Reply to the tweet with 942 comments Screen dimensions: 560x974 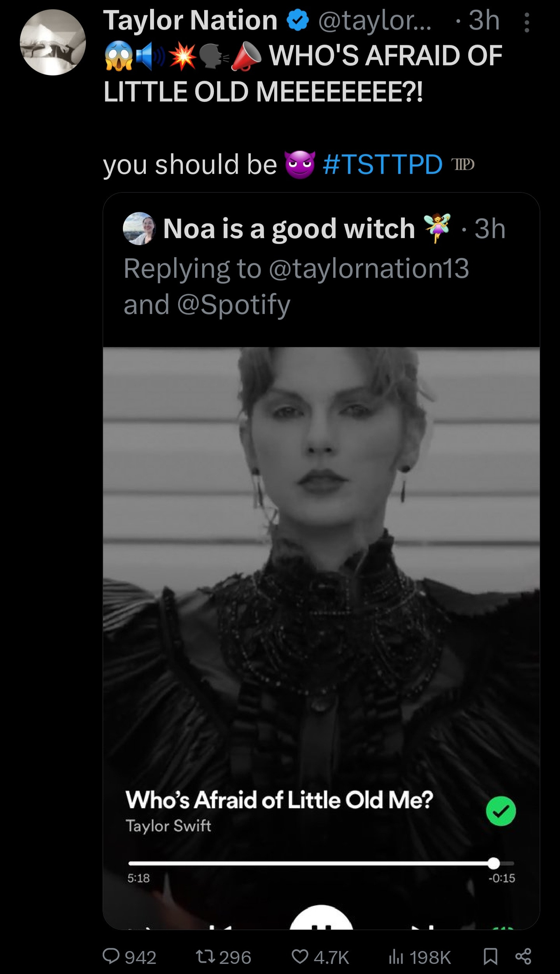[x=111, y=956]
